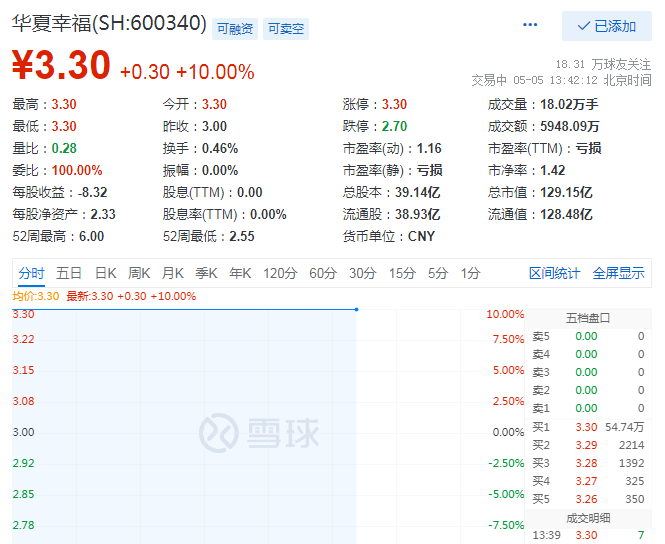The image size is (665, 544).
Task: Open the 周K chart tab
Action: [139, 273]
